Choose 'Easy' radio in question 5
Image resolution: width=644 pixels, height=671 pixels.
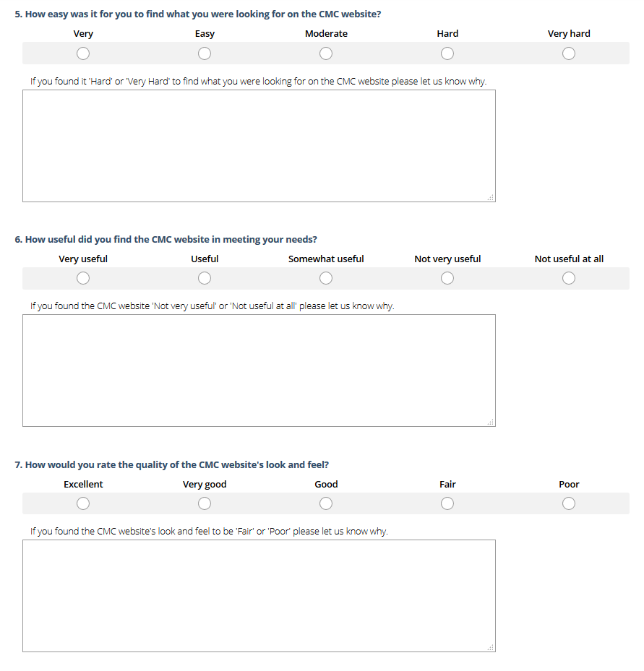pyautogui.click(x=205, y=53)
